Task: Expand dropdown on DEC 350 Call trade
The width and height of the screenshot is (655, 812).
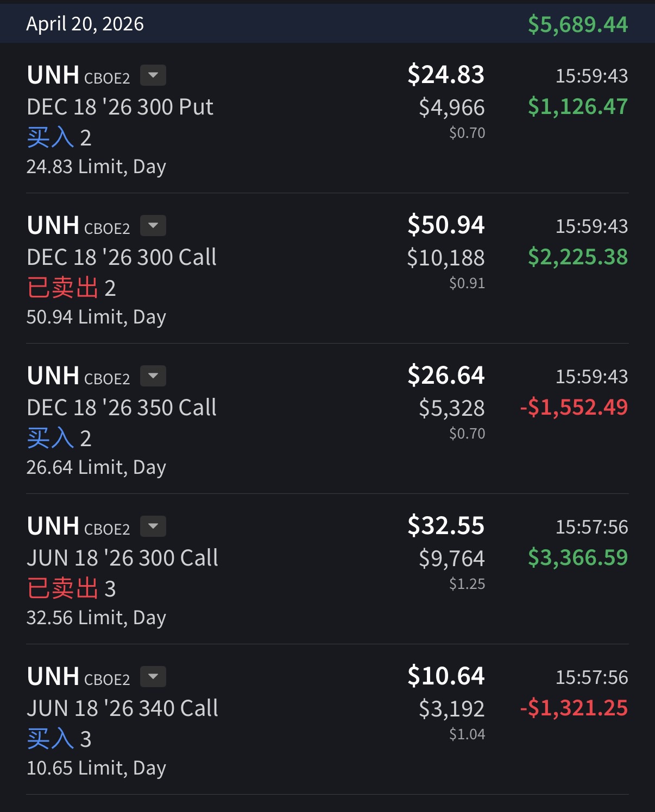Action: pyautogui.click(x=153, y=376)
